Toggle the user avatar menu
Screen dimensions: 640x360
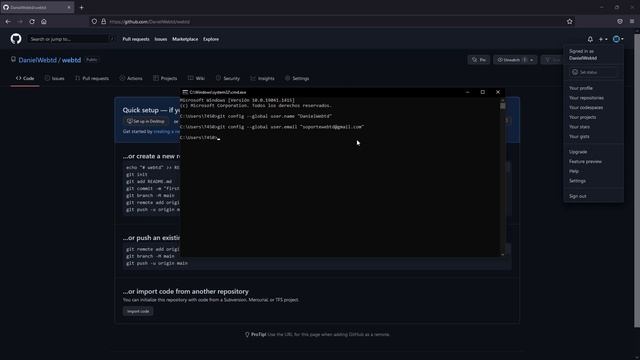[618, 39]
